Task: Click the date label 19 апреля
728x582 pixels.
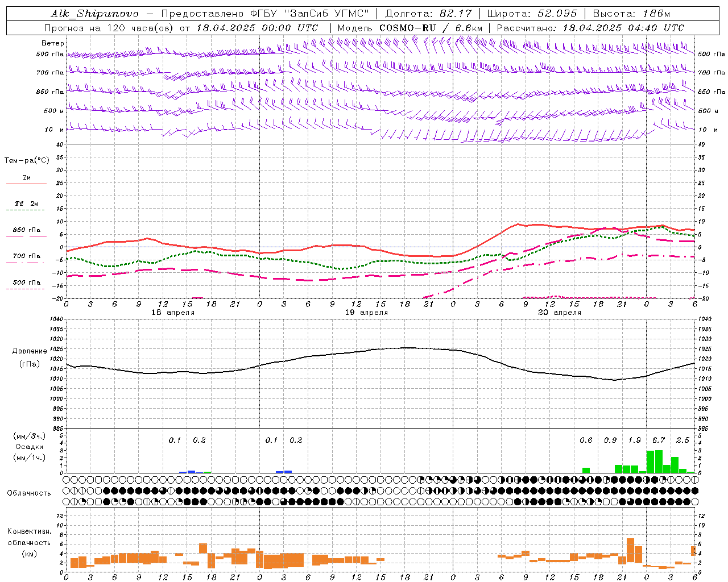Action: pos(366,313)
